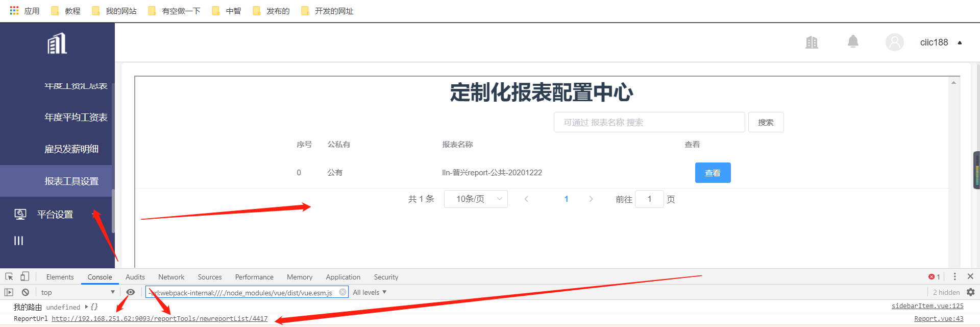Image resolution: width=980 pixels, height=327 pixels.
Task: Click the lln-普兴report-公共-20201222 cell
Action: pyautogui.click(x=492, y=173)
